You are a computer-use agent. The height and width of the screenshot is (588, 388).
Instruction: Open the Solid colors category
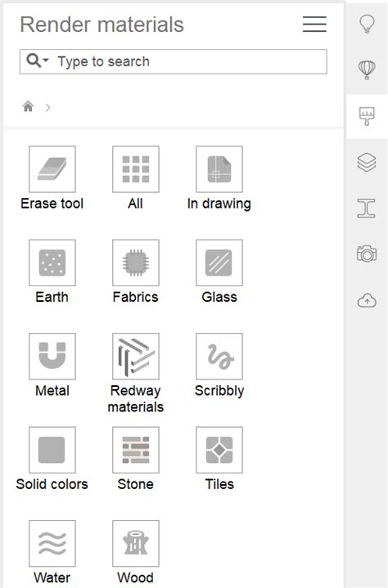pyautogui.click(x=52, y=450)
